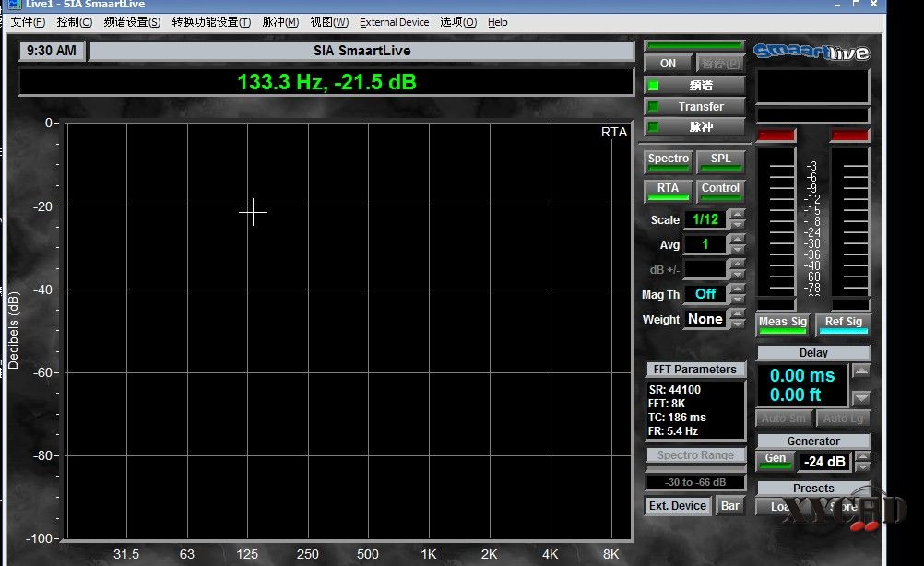Click the TC: 186 ms parameter text
Screen dimensions: 924x566
pos(677,417)
